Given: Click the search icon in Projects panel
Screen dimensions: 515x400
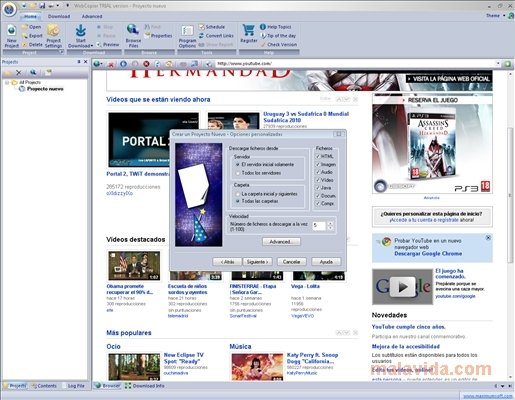Looking at the screenshot, I should (x=33, y=72).
